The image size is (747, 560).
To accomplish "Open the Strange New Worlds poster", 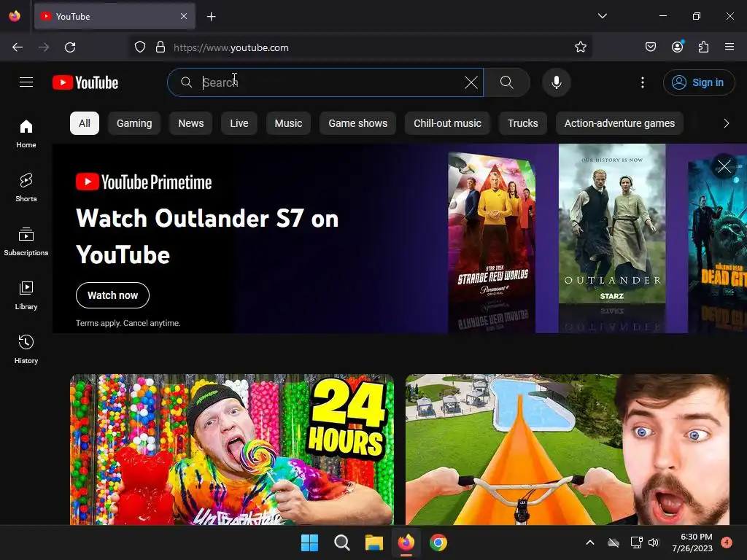I will coord(492,228).
